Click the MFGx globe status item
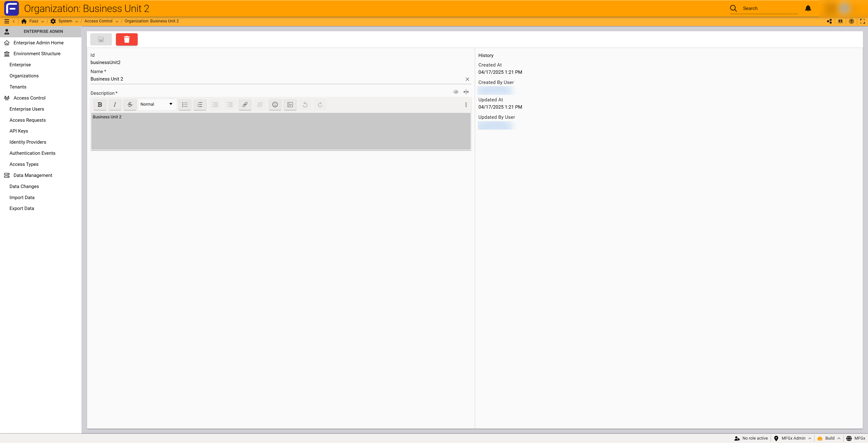This screenshot has height=443, width=868. [856, 438]
